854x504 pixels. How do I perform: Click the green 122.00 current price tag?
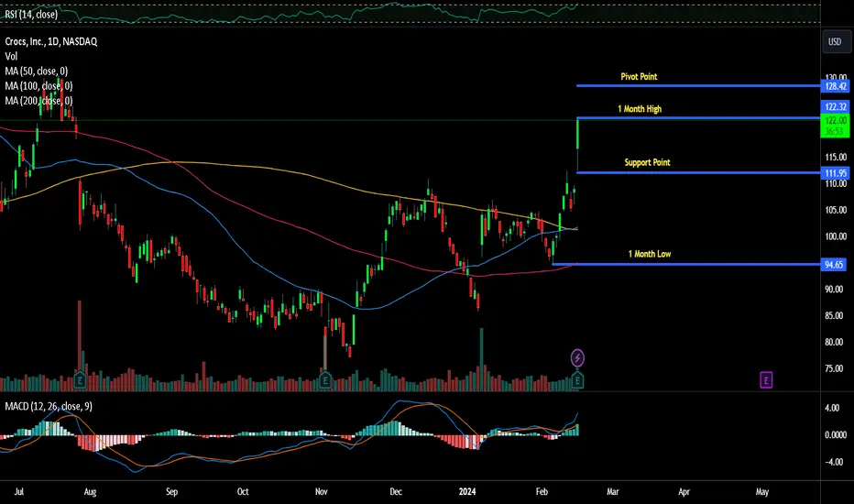click(835, 126)
